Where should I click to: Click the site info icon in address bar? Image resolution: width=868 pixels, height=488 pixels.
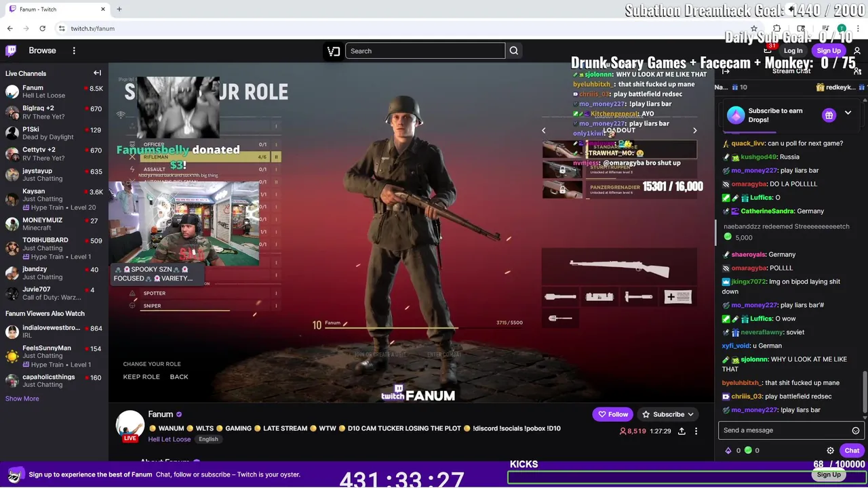61,28
